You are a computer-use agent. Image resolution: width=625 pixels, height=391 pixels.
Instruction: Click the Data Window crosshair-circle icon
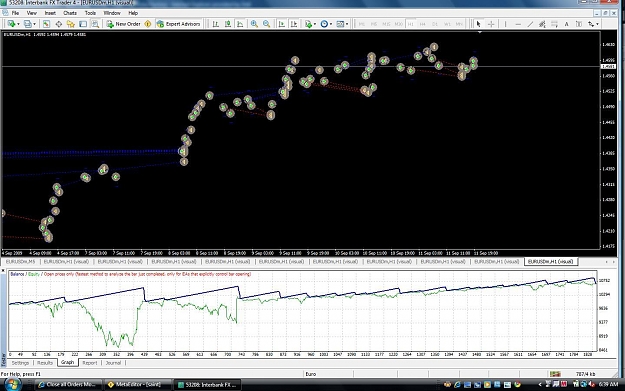click(x=59, y=24)
